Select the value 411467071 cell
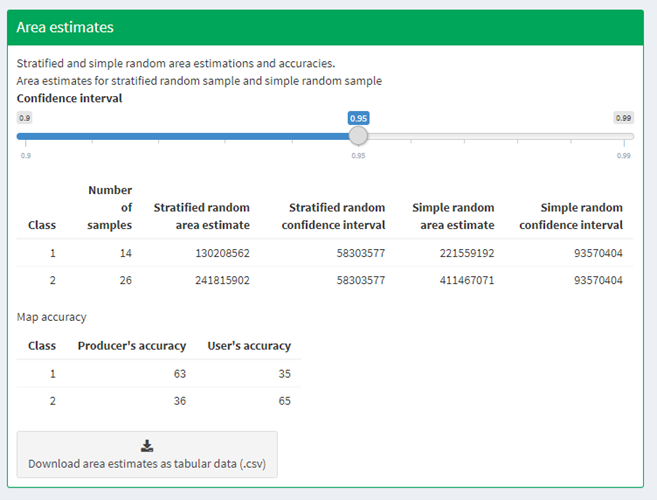Image resolution: width=657 pixels, height=500 pixels. point(467,280)
